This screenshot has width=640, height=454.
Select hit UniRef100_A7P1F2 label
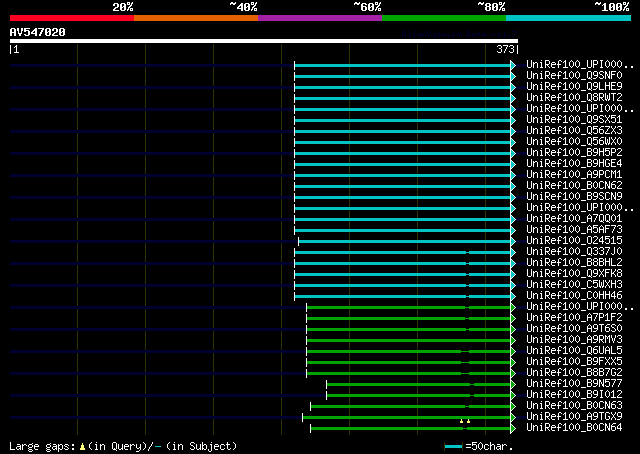[x=574, y=318]
